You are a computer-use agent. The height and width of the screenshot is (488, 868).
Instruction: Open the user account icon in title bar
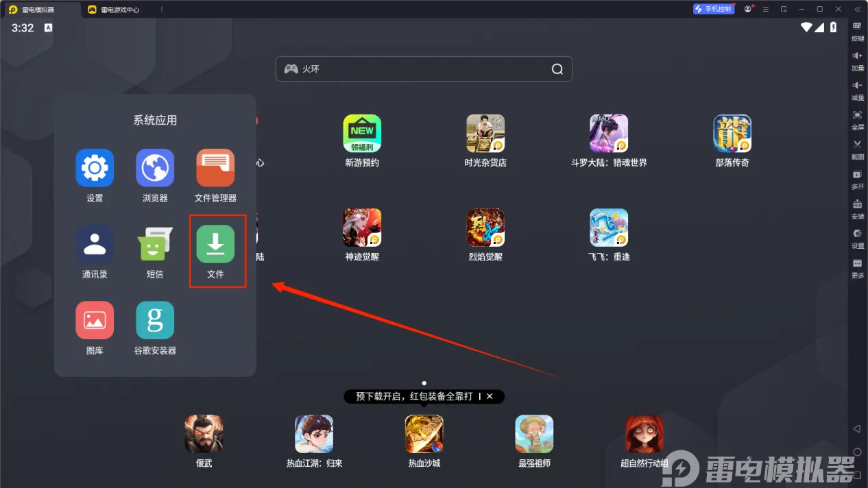(748, 9)
